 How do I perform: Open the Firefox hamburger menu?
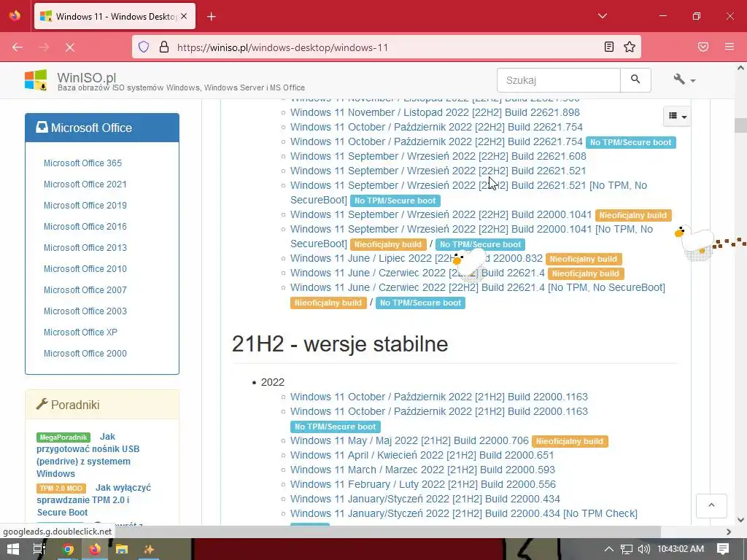click(729, 47)
